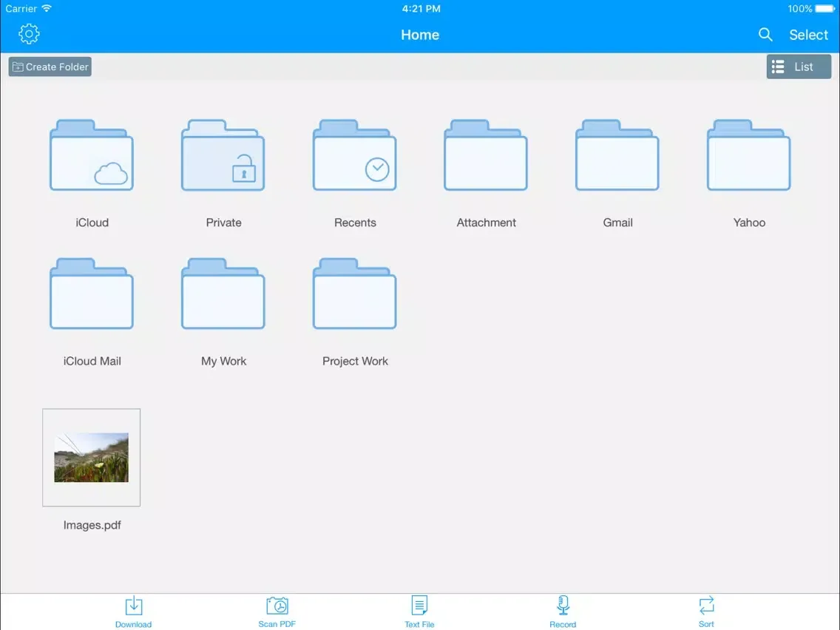Enter Select mode for files
This screenshot has height=630, width=840.
click(x=808, y=34)
